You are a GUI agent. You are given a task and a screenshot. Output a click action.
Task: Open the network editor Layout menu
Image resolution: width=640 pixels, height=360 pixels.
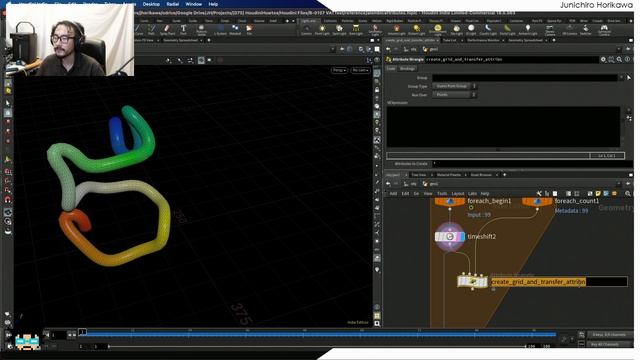458,193
